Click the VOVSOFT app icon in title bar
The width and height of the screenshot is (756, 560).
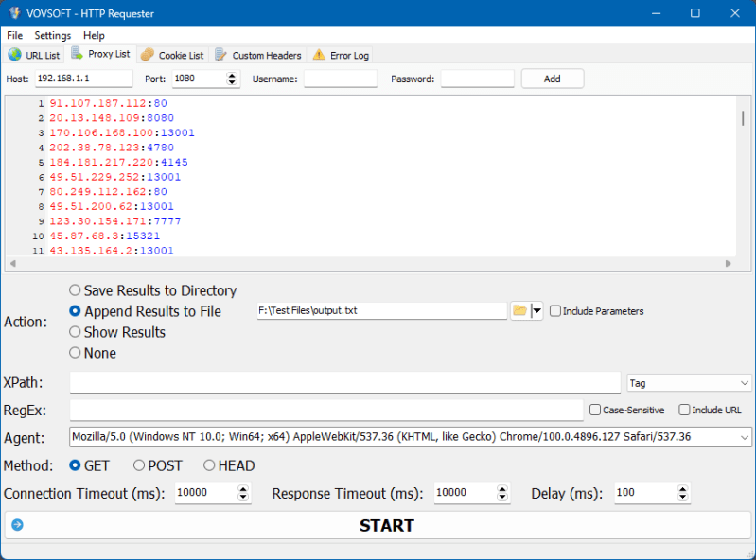(x=15, y=12)
